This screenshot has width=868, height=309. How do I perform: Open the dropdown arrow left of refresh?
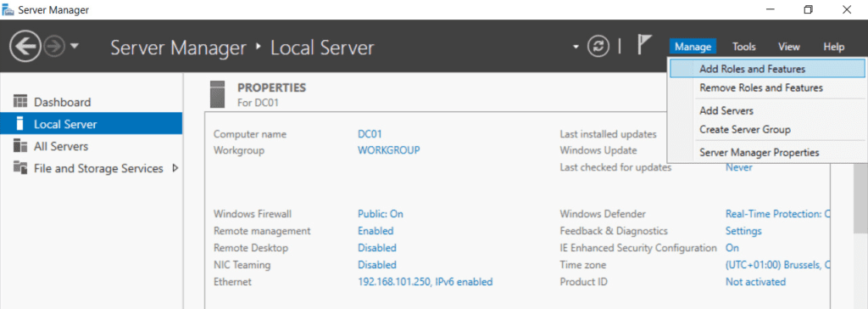576,47
